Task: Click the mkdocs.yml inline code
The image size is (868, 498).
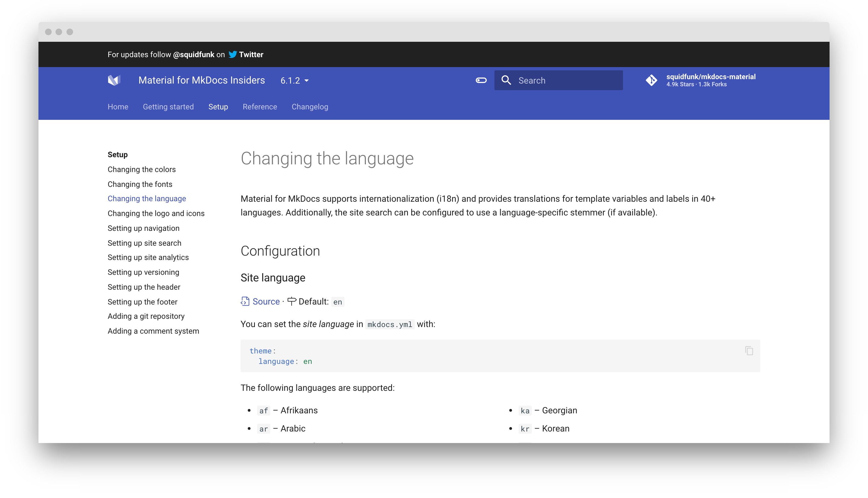Action: [390, 324]
